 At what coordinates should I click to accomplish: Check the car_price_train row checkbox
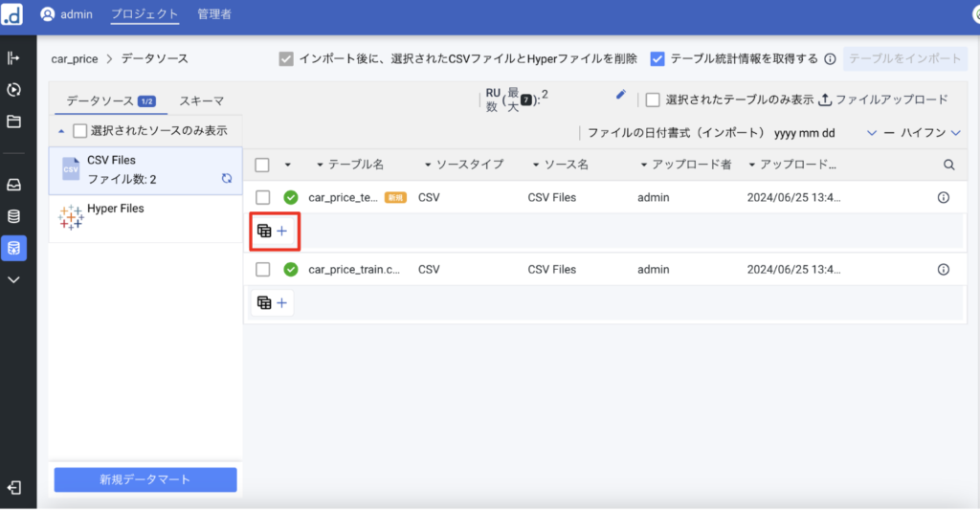[x=262, y=270]
